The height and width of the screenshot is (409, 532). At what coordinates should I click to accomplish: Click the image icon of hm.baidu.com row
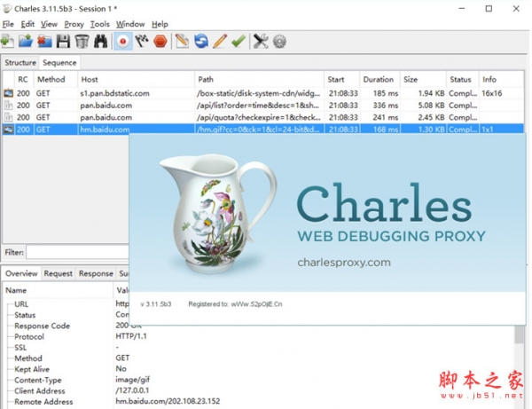pyautogui.click(x=9, y=130)
